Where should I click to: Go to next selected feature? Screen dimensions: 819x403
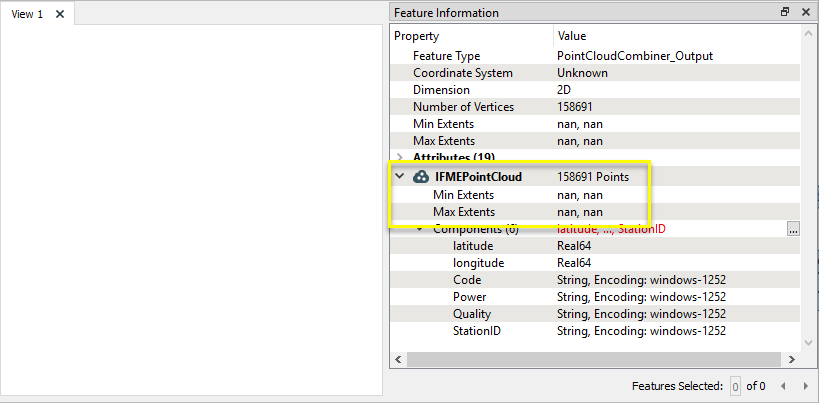805,386
